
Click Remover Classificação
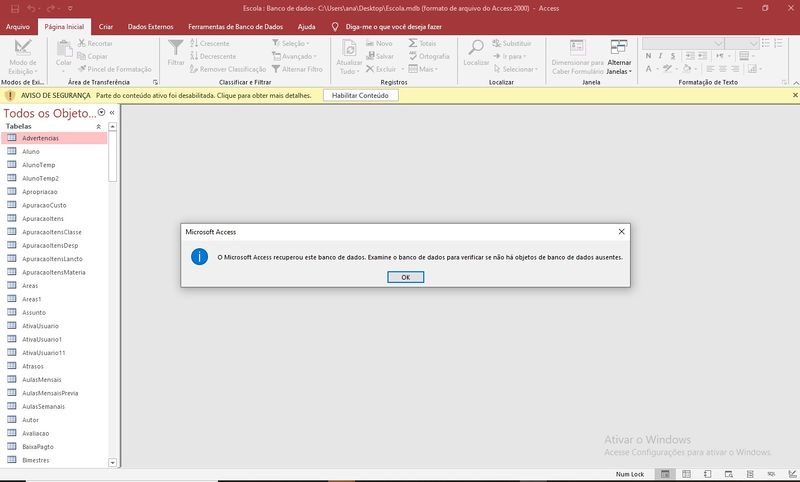coord(228,69)
